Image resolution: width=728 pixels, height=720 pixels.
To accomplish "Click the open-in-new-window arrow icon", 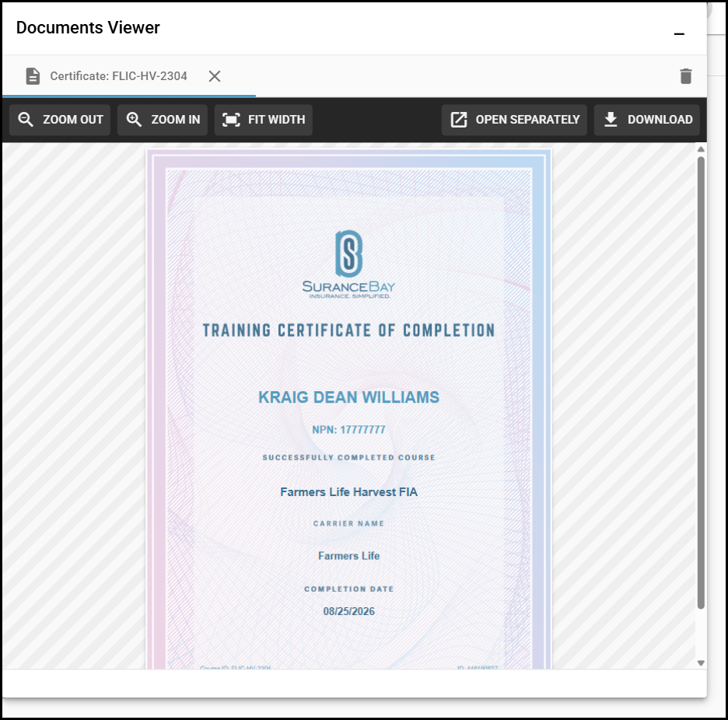I will click(459, 120).
